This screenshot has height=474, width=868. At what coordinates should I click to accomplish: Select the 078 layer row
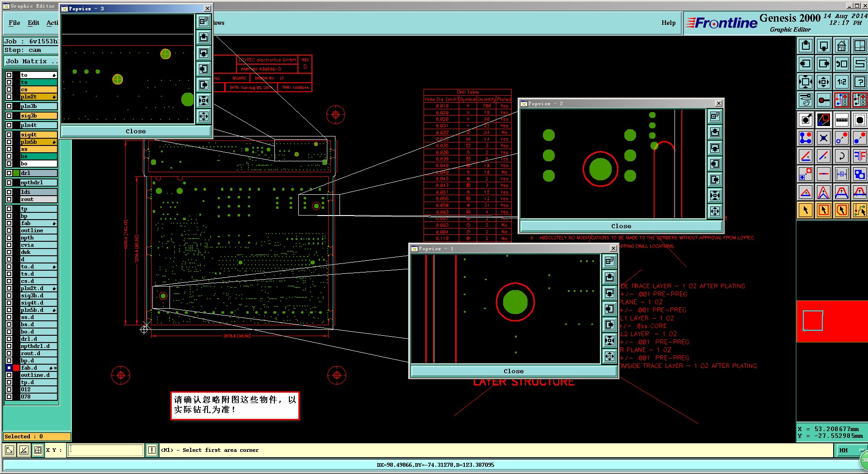pyautogui.click(x=38, y=397)
